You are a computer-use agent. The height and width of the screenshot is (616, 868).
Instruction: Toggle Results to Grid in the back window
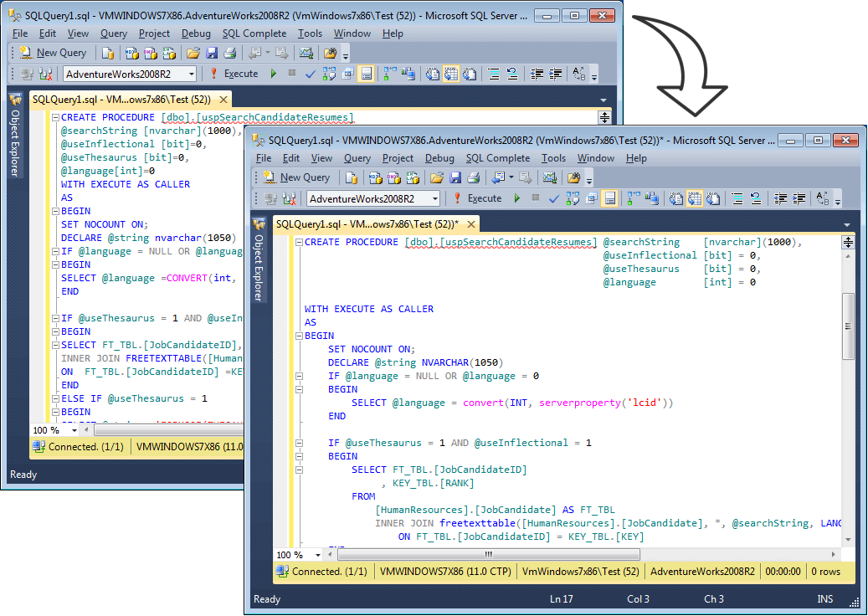451,74
